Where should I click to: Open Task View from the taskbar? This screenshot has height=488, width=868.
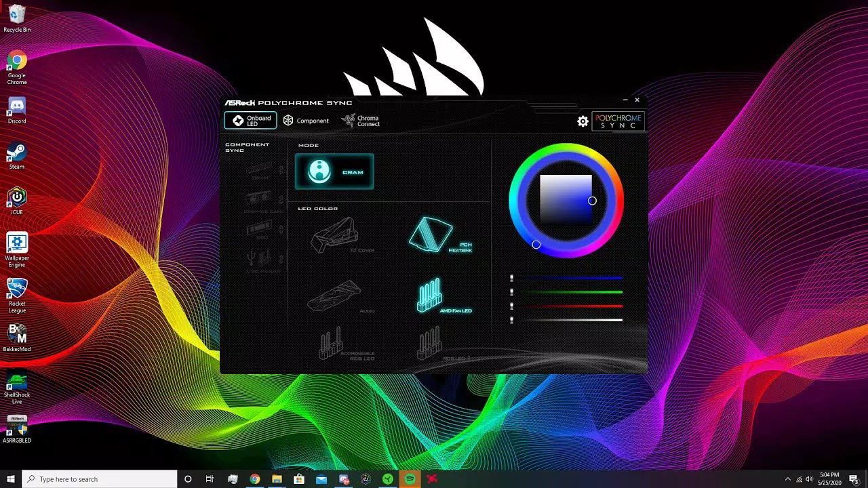[210, 479]
